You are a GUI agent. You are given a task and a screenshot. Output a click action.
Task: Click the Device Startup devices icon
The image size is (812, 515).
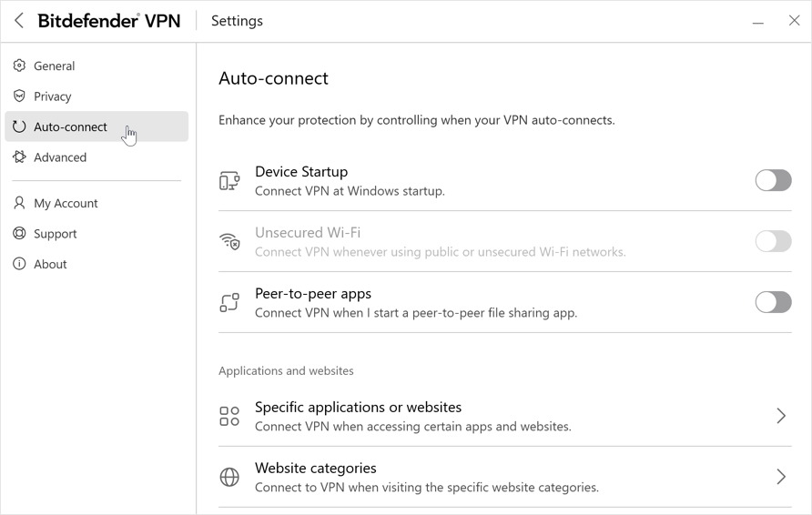point(229,181)
